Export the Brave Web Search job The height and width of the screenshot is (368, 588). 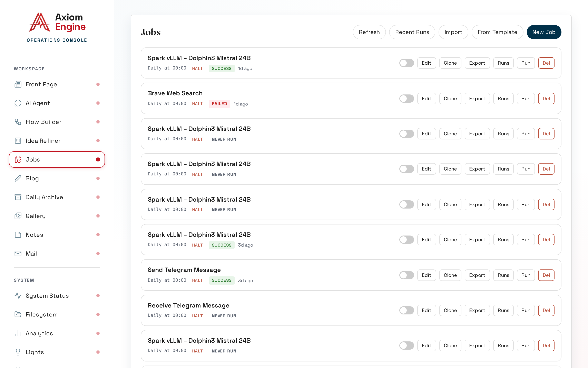pyautogui.click(x=477, y=99)
